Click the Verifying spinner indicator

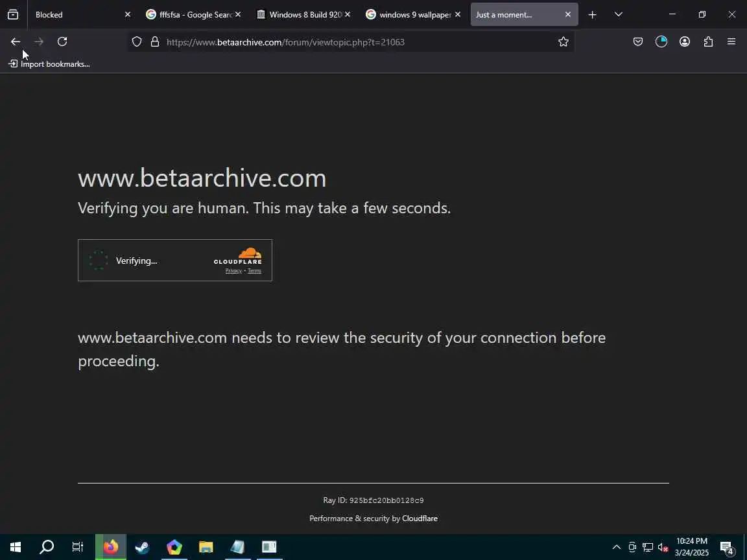pyautogui.click(x=98, y=261)
